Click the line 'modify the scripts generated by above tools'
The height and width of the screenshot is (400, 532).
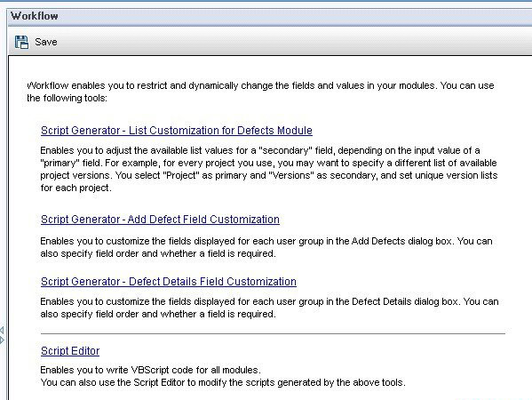(x=223, y=382)
